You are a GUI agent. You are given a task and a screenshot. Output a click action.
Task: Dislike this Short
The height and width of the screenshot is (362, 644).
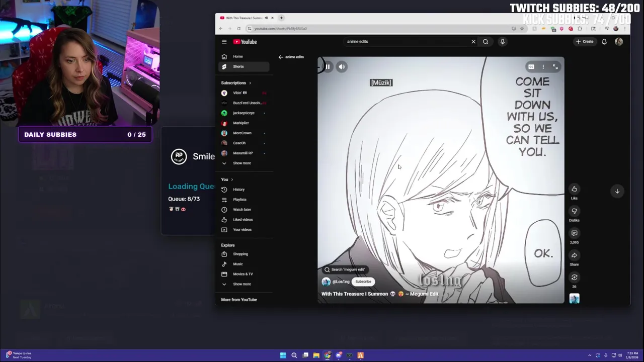574,211
